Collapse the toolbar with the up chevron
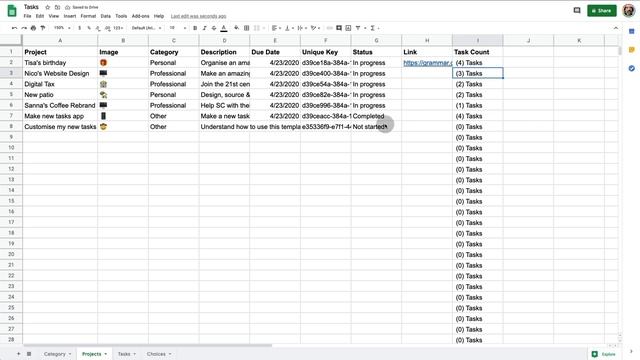 click(x=616, y=28)
